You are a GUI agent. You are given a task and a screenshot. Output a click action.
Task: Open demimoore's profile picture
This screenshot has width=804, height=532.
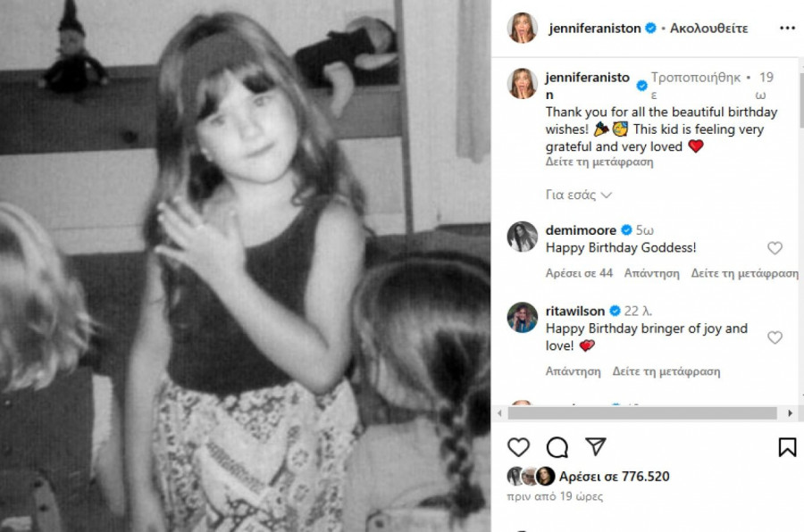523,237
